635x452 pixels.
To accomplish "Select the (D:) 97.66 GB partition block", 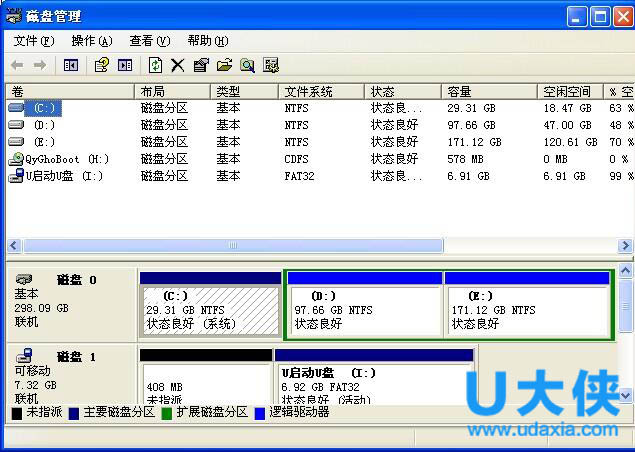I will click(x=364, y=310).
